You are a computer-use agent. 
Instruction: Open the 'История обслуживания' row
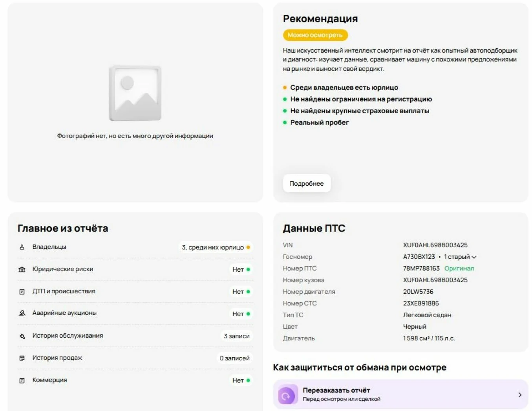pos(68,336)
